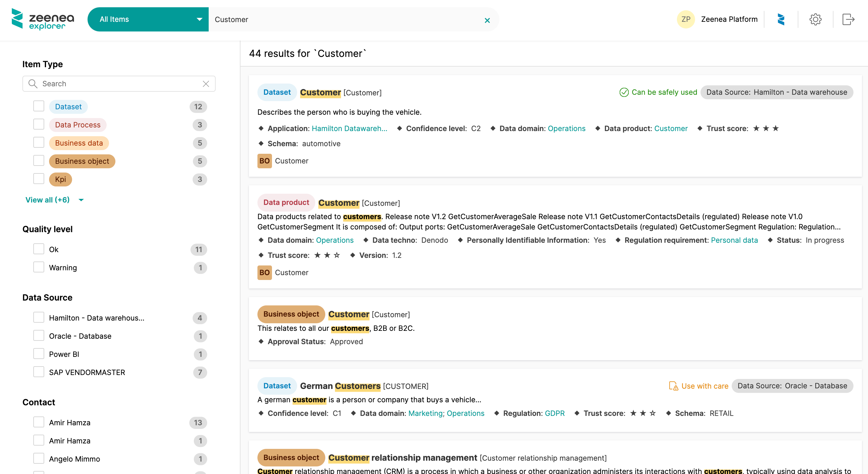Check the Warning quality level
This screenshot has width=868, height=474.
pos(39,267)
